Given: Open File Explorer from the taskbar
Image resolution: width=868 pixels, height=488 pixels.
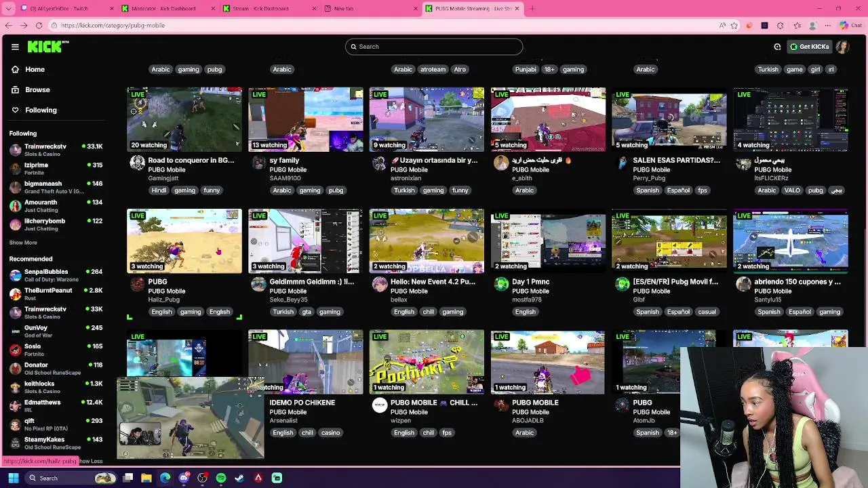Looking at the screenshot, I should coord(146,478).
